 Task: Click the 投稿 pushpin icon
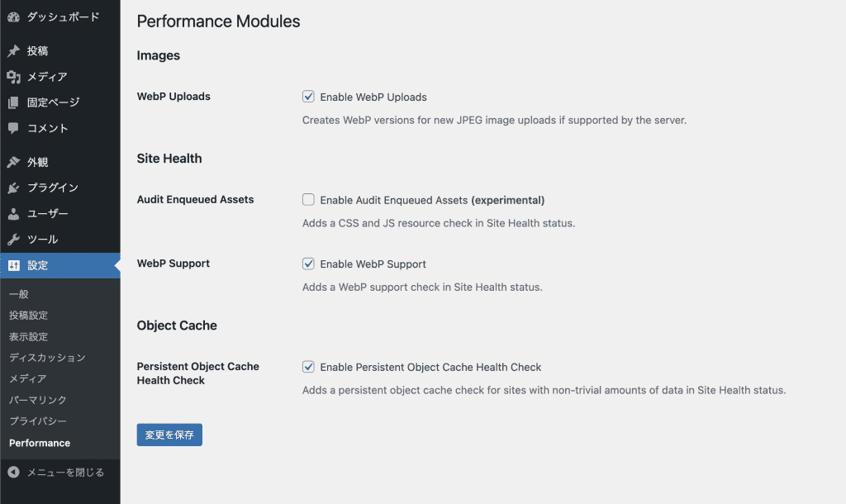(13, 50)
